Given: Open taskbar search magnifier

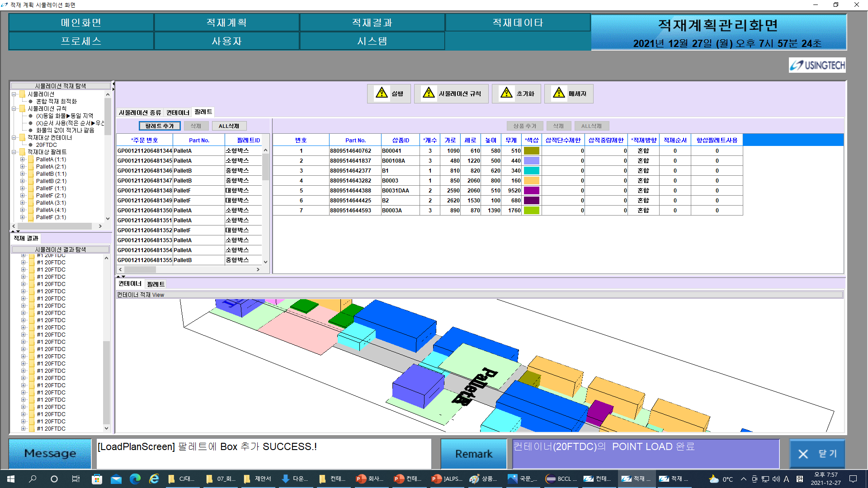Looking at the screenshot, I should tap(33, 479).
